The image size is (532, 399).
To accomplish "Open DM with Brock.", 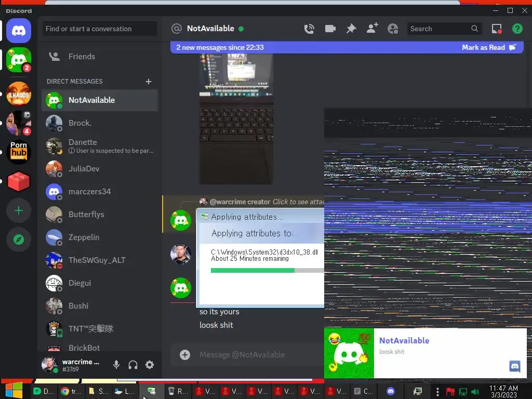I will tap(99, 123).
